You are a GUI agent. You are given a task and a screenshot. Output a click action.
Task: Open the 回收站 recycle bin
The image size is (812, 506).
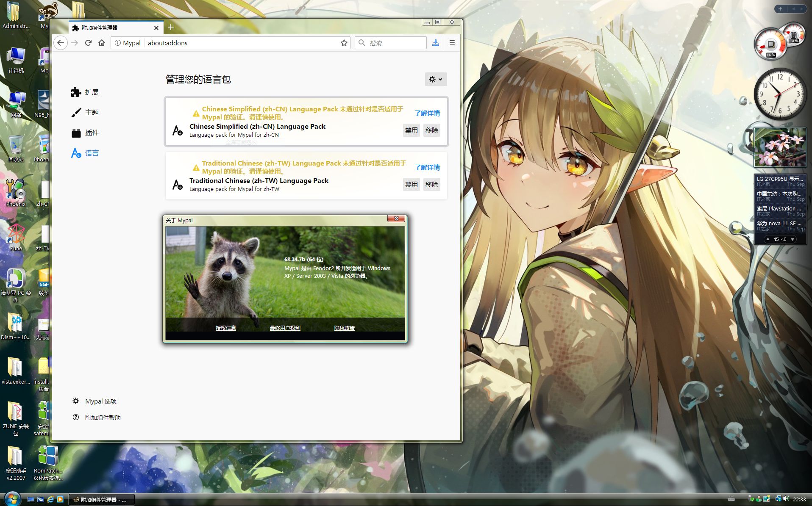point(16,149)
